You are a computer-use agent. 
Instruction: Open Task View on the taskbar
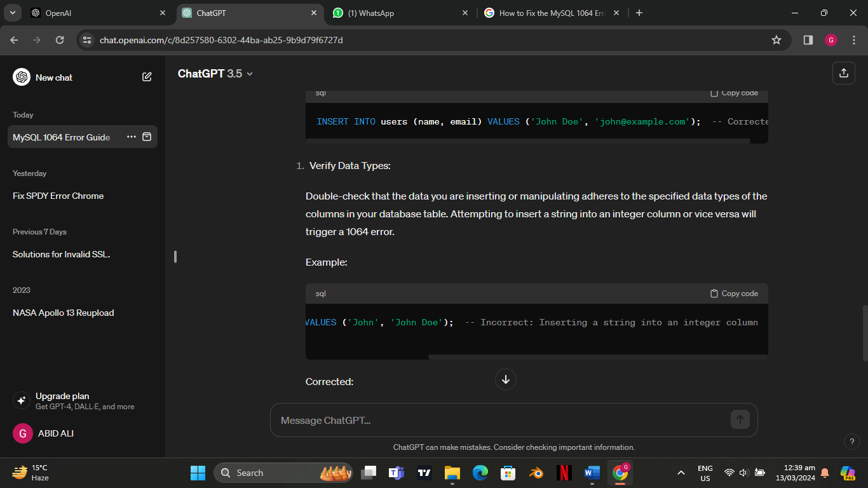[369, 473]
